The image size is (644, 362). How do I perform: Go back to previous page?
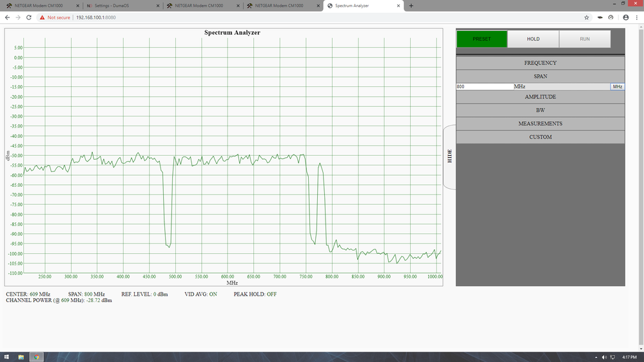[x=7, y=17]
